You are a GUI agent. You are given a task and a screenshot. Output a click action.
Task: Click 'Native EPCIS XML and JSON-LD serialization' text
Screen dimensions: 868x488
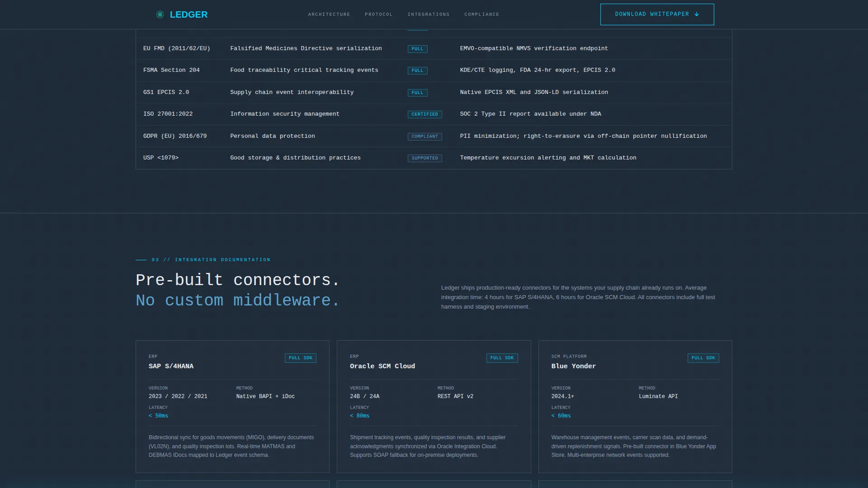[x=534, y=92]
